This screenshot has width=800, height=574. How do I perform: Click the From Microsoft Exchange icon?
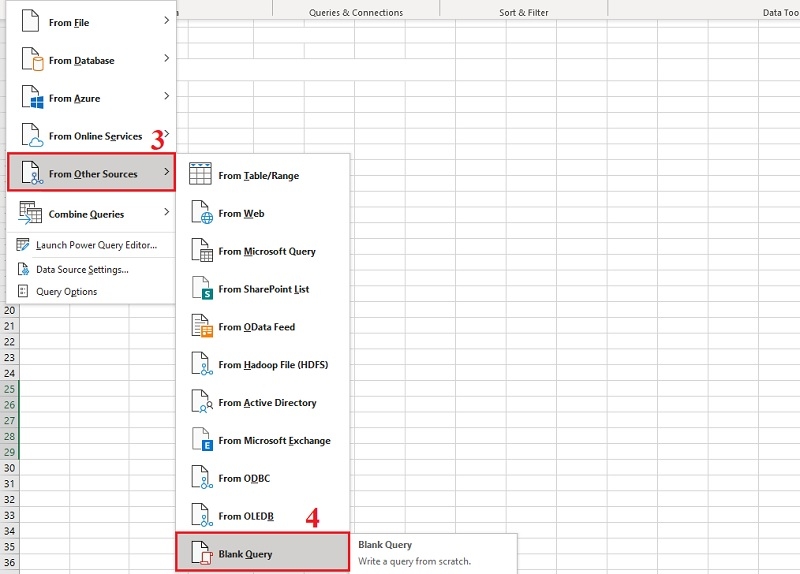click(202, 439)
